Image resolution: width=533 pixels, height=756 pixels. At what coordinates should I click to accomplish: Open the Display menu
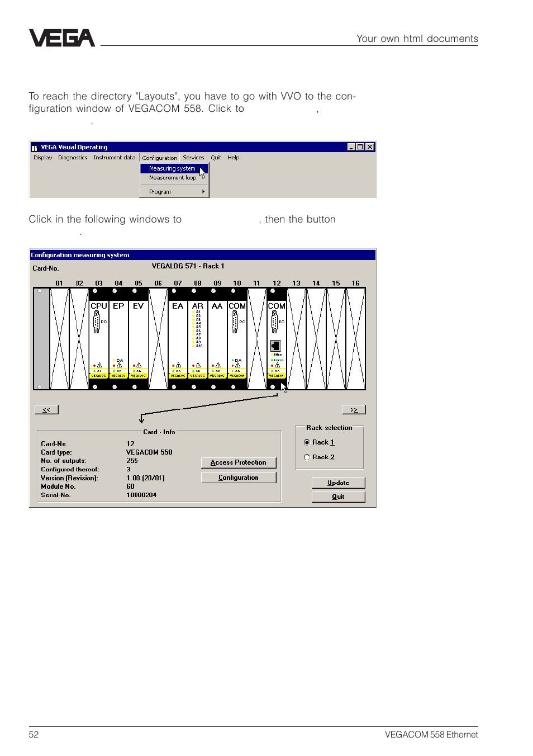click(x=42, y=158)
